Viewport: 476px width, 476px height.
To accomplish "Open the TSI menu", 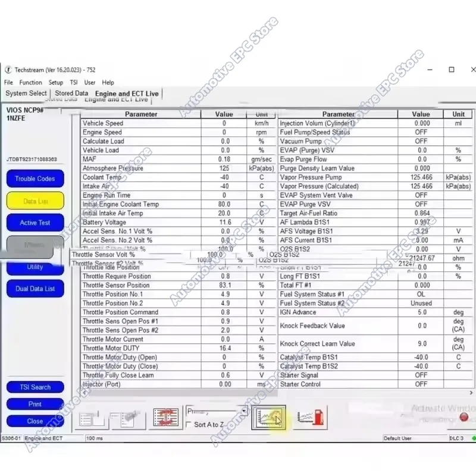I will (x=74, y=82).
